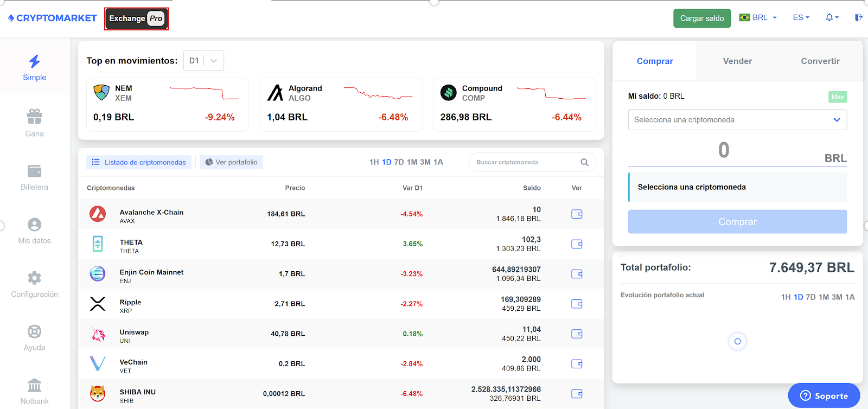Switch to Exchange Pro mode

pos(136,18)
